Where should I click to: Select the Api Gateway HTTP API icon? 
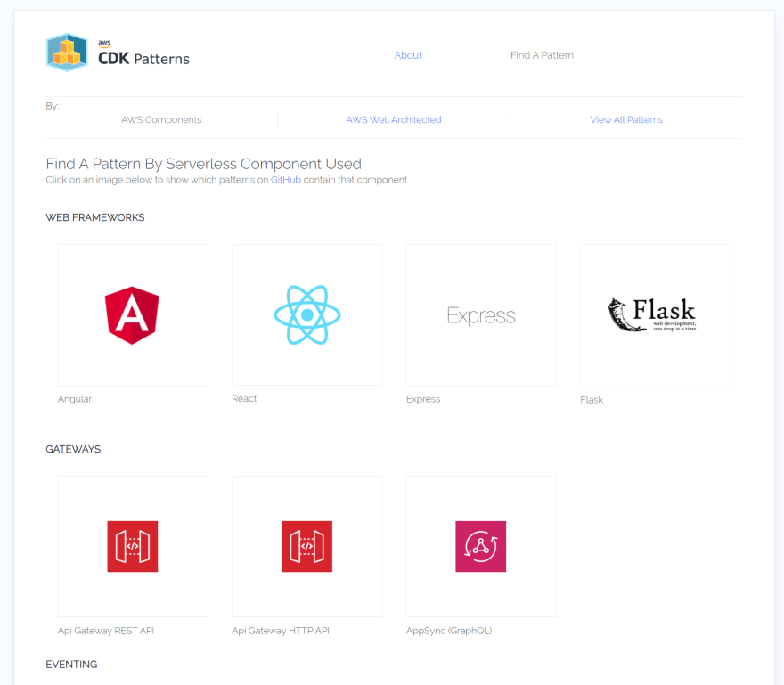(307, 547)
